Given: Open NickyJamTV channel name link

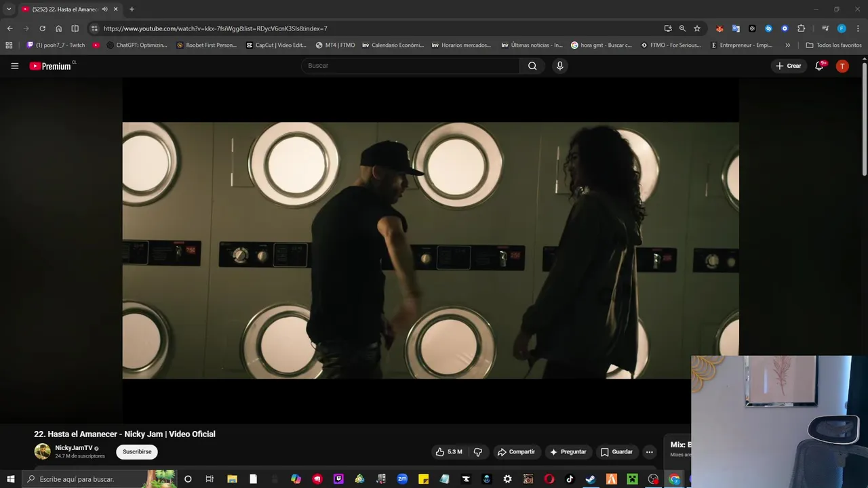Looking at the screenshot, I should coord(74,448).
